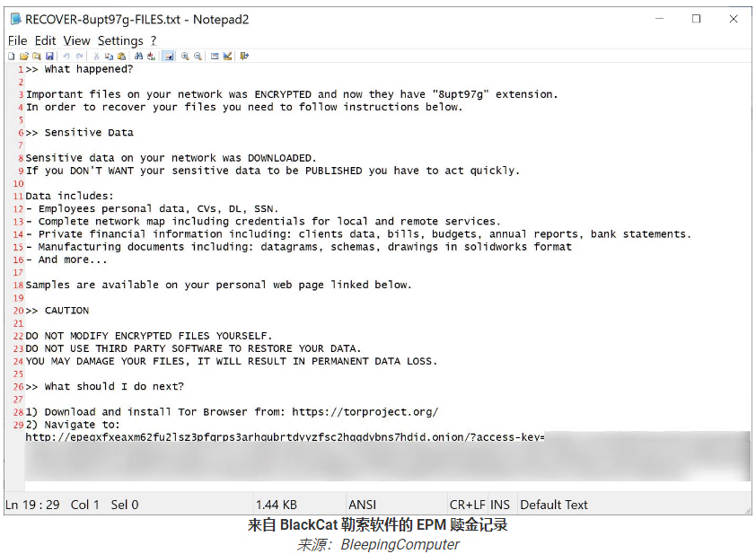Open the Settings menu

119,40
